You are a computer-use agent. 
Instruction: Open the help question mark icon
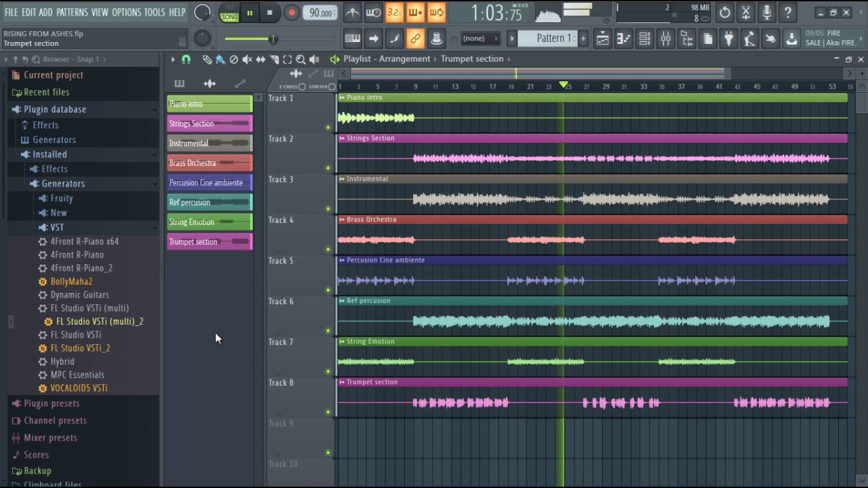[788, 12]
